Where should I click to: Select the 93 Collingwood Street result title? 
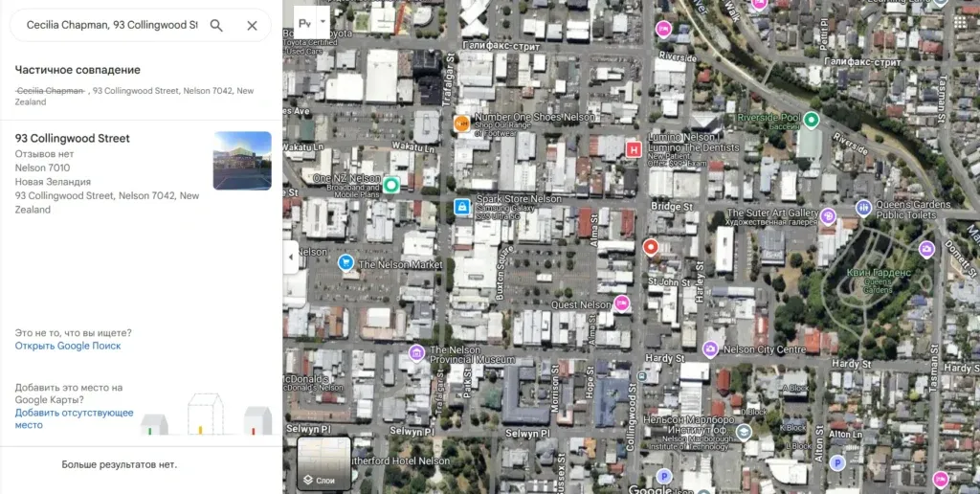pos(73,138)
